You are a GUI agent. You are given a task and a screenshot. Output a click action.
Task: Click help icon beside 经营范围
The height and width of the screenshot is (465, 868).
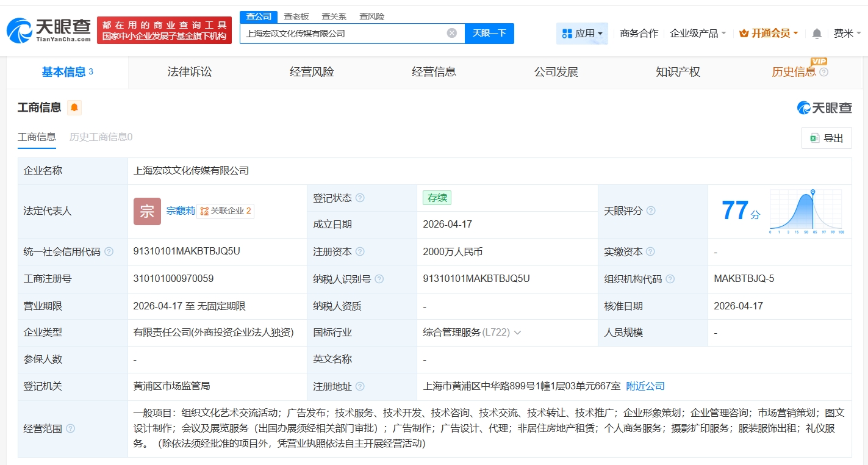70,429
